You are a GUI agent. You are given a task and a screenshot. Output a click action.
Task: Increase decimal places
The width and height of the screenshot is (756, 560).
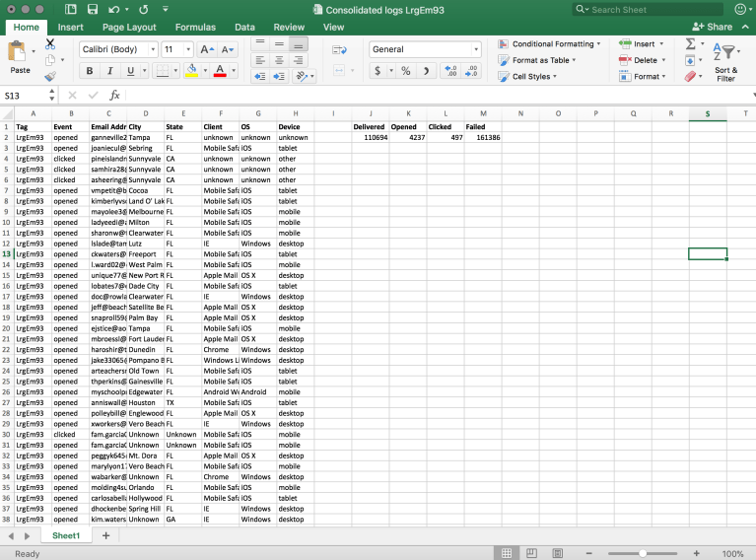coord(450,71)
